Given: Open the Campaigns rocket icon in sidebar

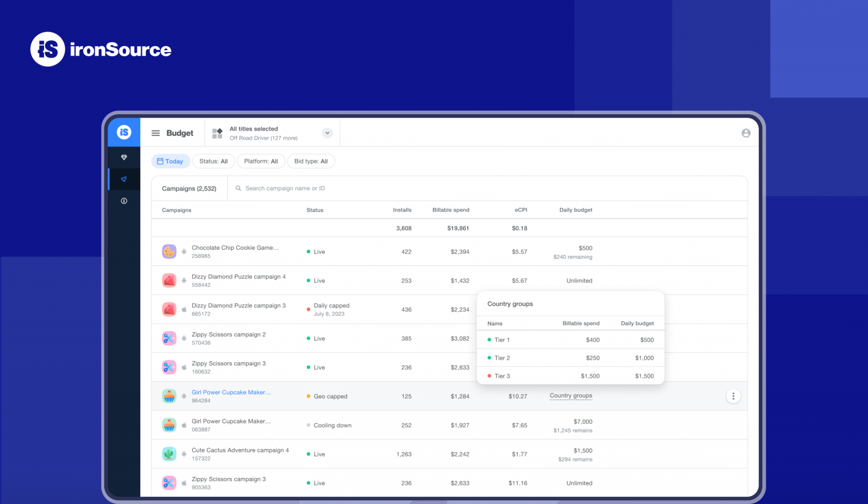Looking at the screenshot, I should 124,179.
